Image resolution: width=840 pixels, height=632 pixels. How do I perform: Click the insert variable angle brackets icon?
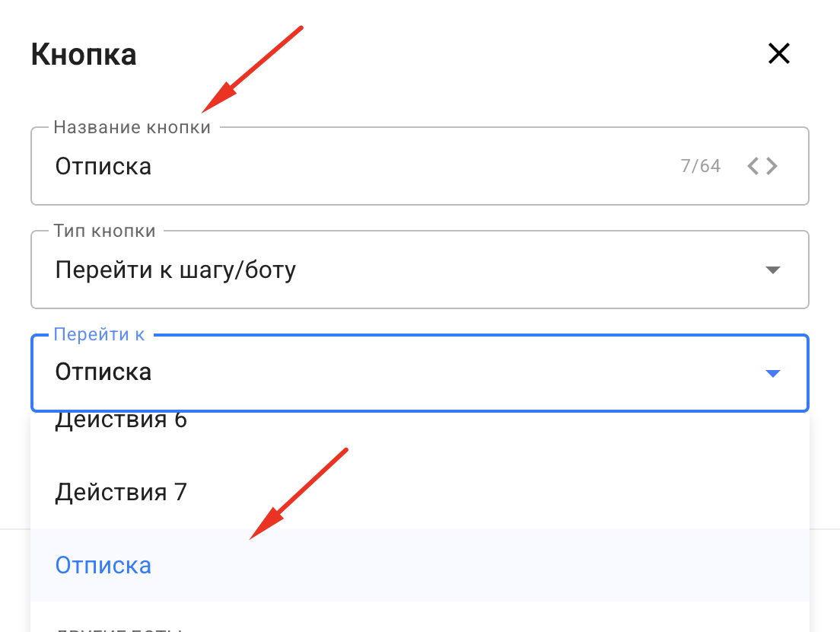tap(762, 166)
